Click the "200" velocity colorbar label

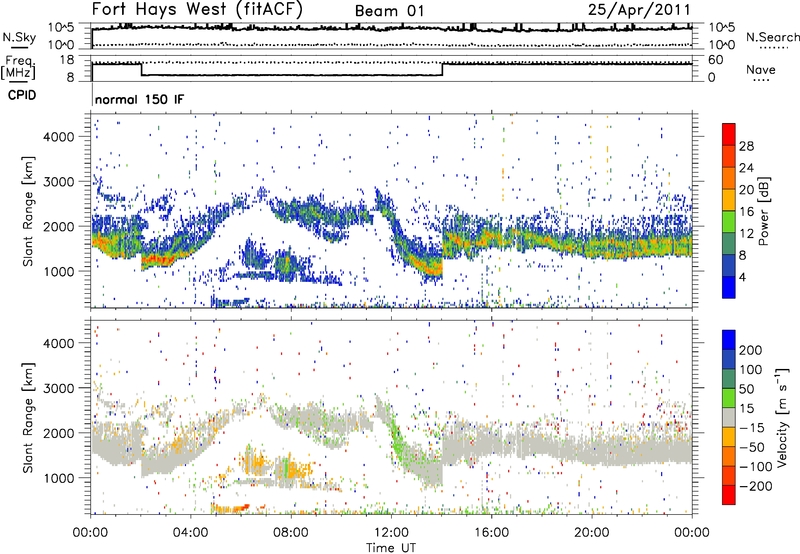pos(751,350)
